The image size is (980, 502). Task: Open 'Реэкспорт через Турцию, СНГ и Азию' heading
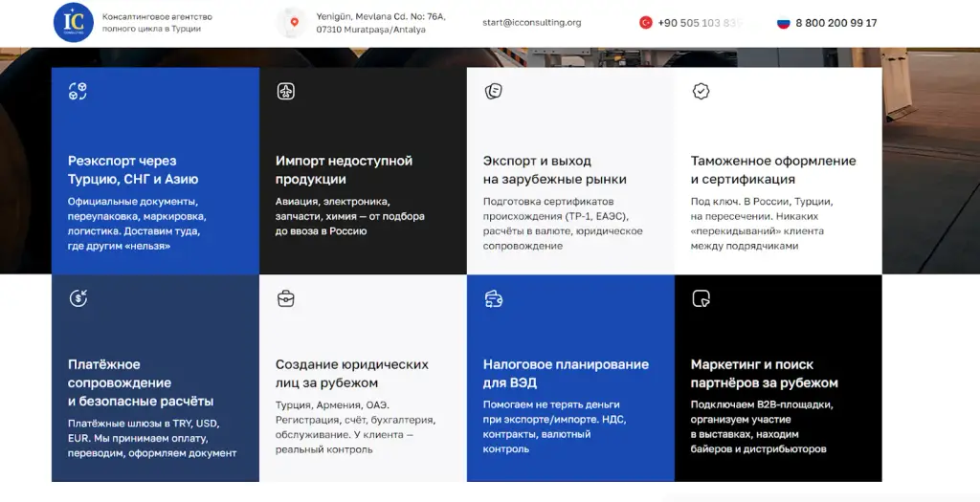pos(133,170)
